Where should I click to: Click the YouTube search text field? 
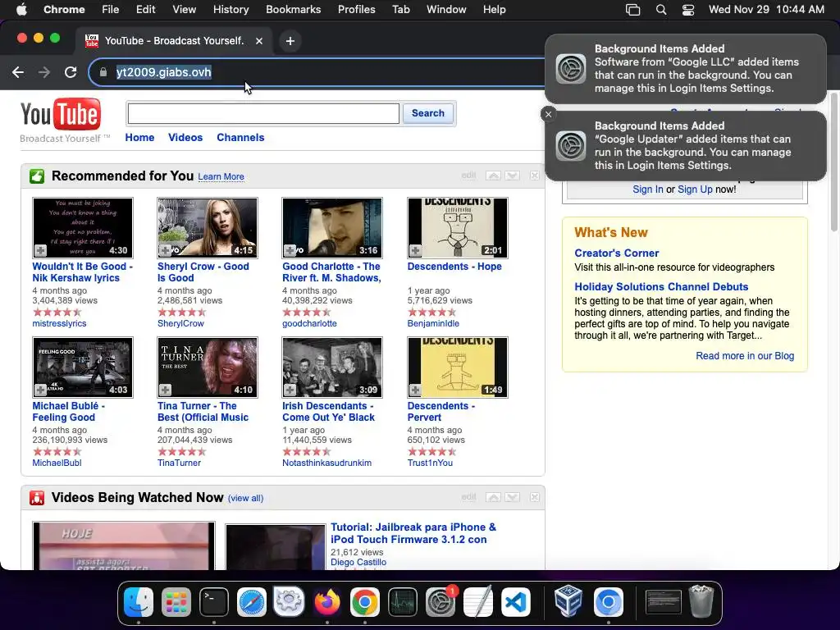coord(263,113)
